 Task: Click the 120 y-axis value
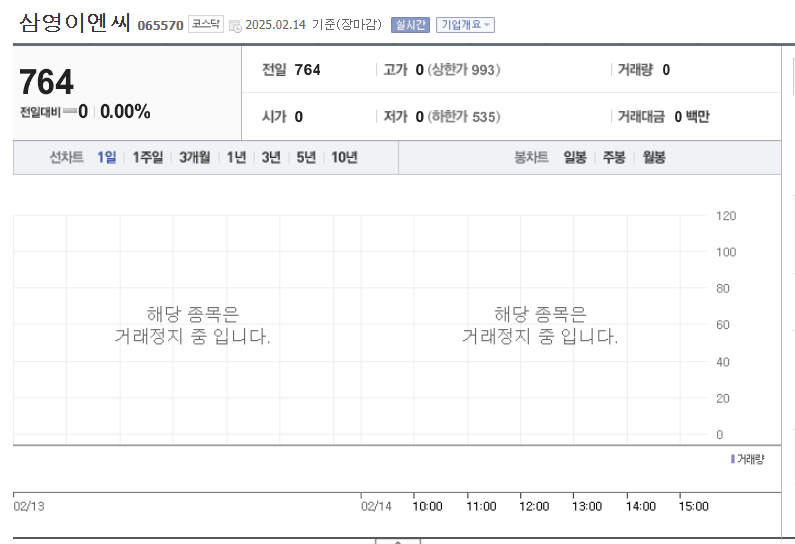click(x=726, y=215)
